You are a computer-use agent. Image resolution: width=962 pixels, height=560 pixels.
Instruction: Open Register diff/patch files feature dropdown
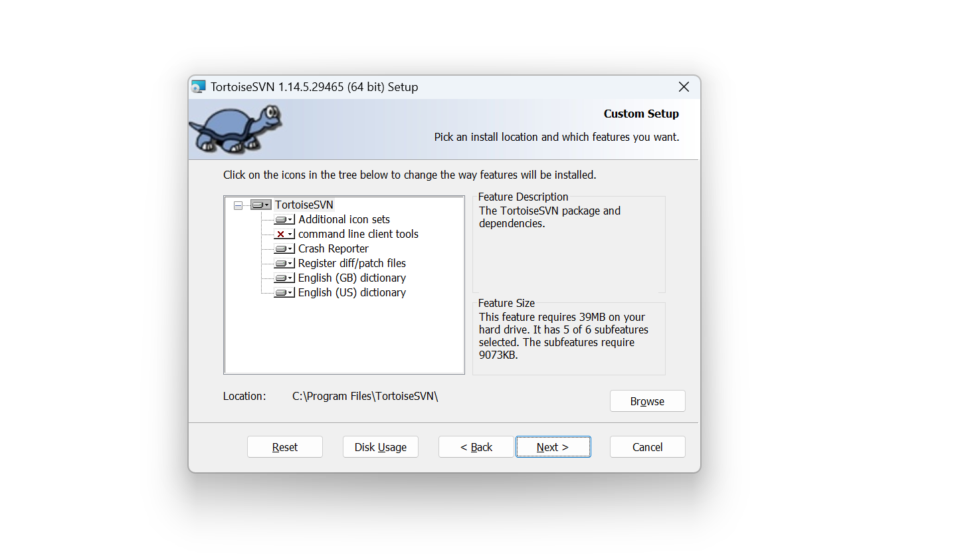click(284, 263)
